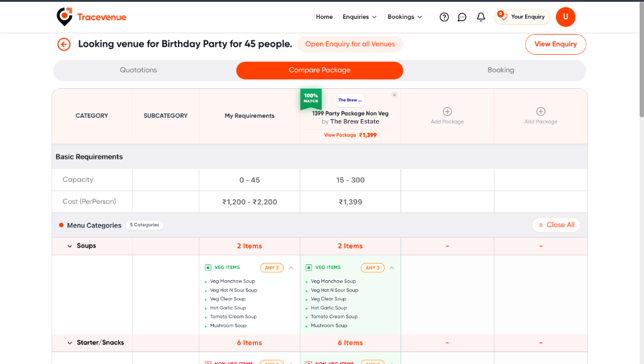
Task: Go to the Home menu
Action: tap(324, 17)
